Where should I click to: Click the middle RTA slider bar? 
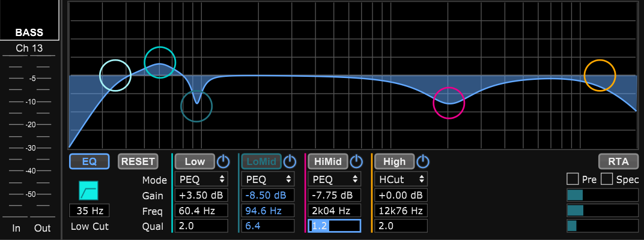603,211
